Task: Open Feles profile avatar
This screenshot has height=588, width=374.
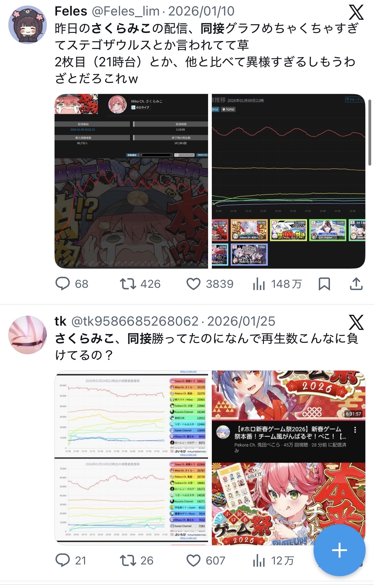Action: coord(28,24)
